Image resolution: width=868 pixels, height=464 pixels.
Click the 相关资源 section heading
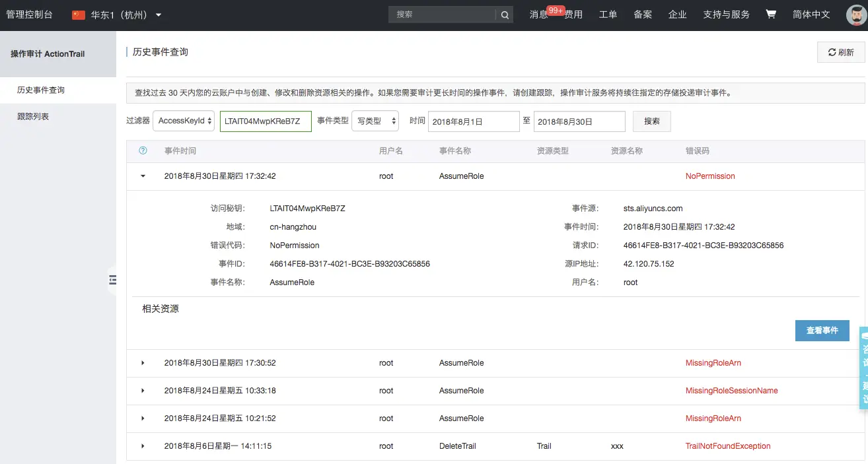pos(161,308)
